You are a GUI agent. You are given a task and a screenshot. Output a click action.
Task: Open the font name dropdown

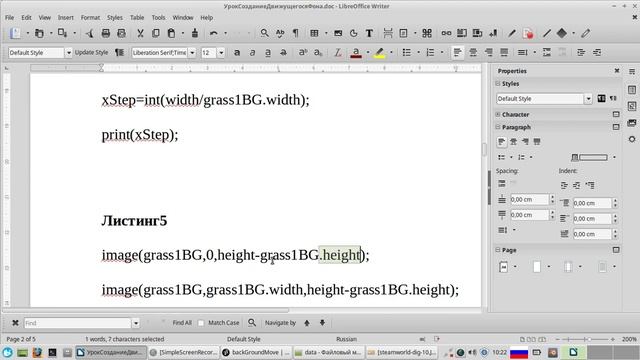(192, 53)
